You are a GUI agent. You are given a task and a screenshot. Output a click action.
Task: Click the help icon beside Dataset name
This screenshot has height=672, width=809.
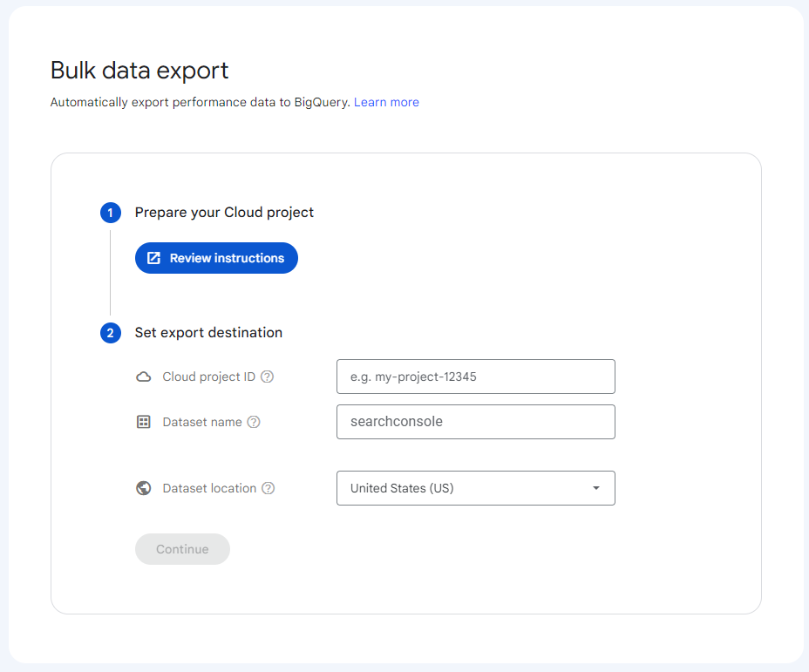pyautogui.click(x=254, y=422)
